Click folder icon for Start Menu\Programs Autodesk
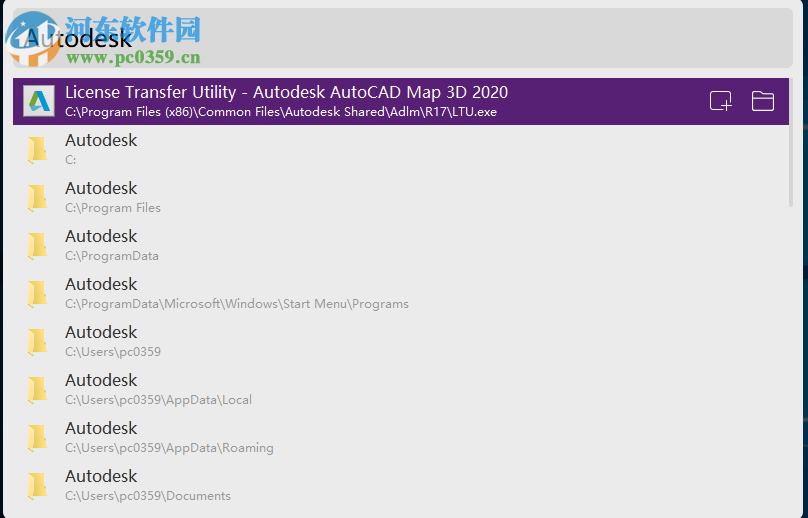Viewport: 808px width, 518px height. click(x=38, y=293)
